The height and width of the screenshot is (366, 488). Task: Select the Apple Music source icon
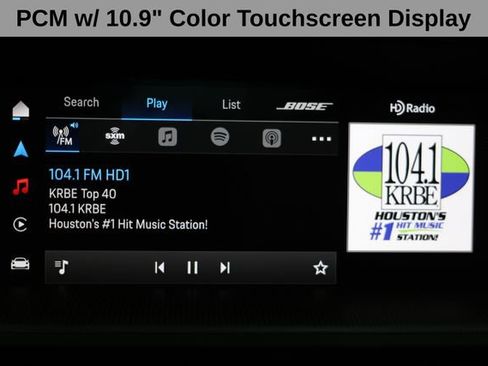pos(168,137)
